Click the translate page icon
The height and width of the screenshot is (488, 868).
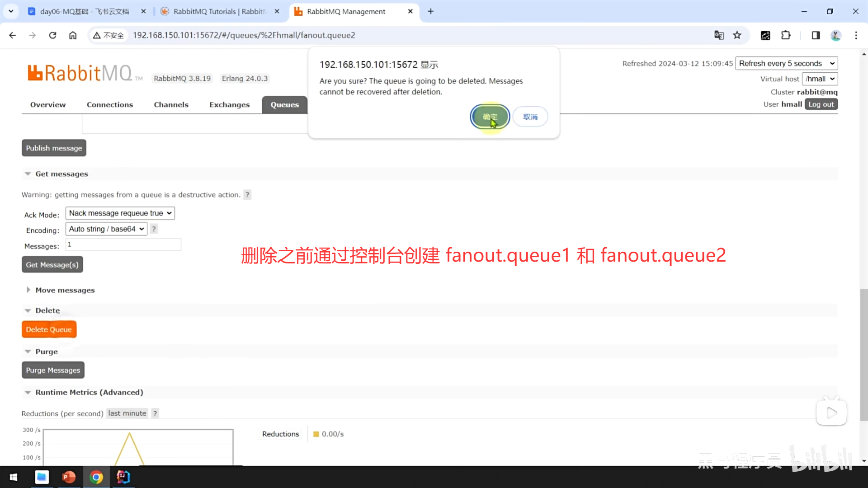[x=719, y=35]
